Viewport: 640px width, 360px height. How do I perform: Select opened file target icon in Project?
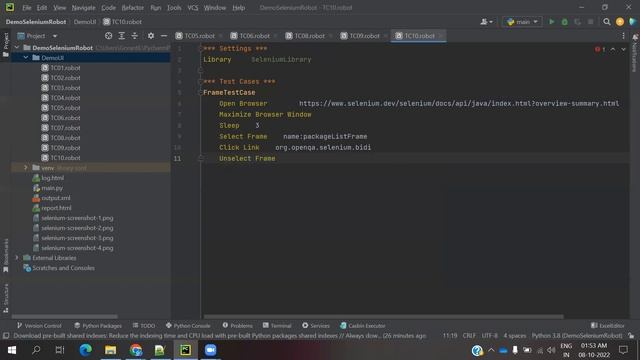(x=108, y=36)
